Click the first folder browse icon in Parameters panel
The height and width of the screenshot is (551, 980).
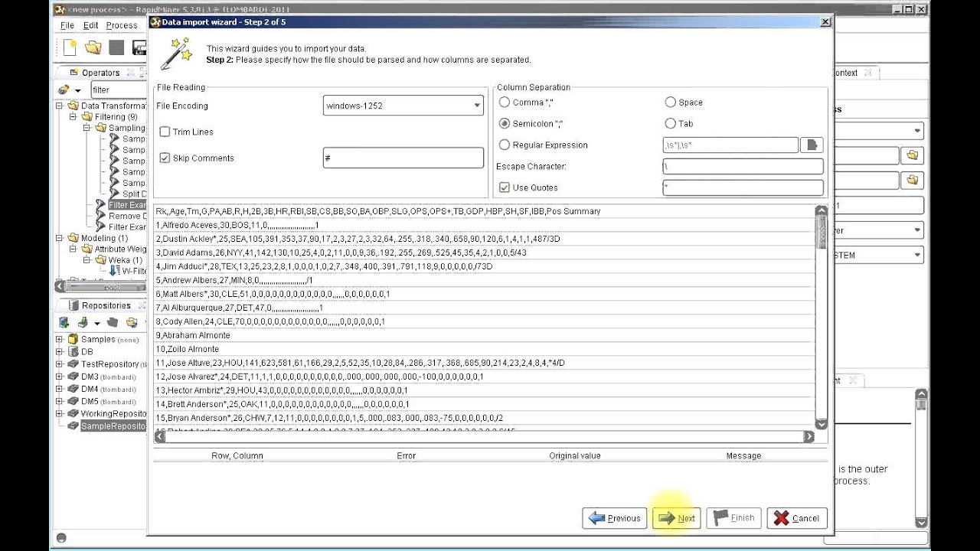point(912,155)
